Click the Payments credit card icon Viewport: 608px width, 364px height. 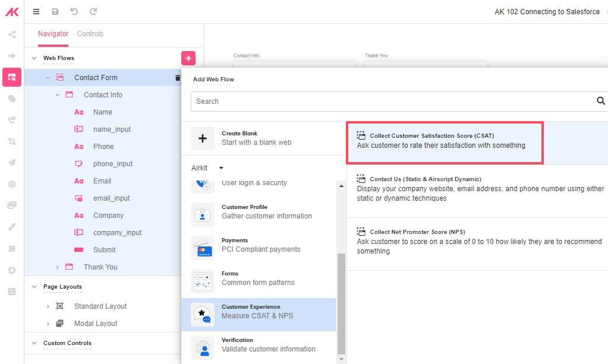pos(203,248)
